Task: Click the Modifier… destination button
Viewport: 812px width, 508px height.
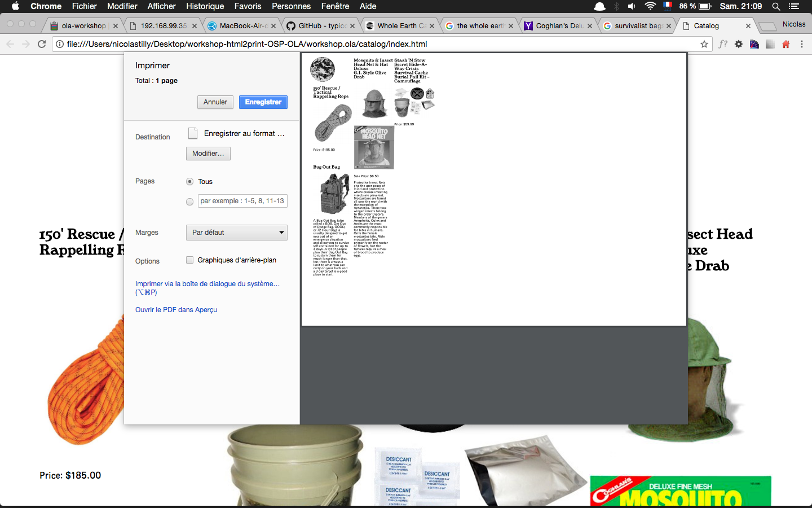Action: [208, 154]
